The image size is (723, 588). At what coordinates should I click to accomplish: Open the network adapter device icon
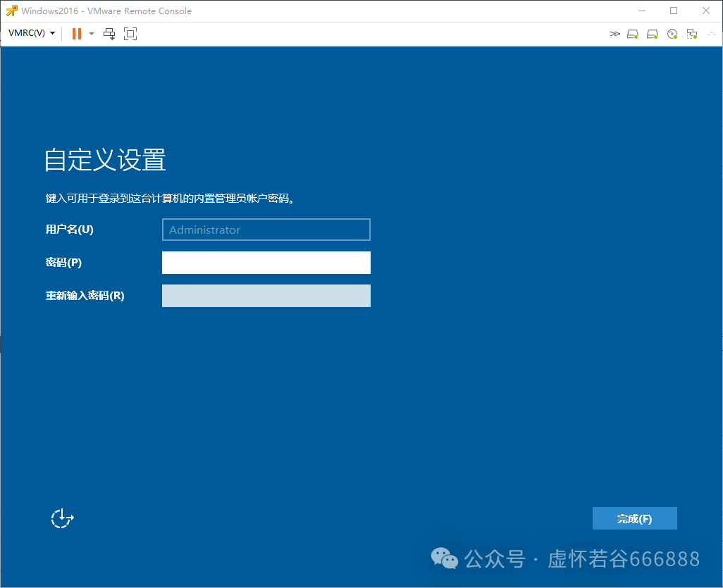click(x=692, y=34)
